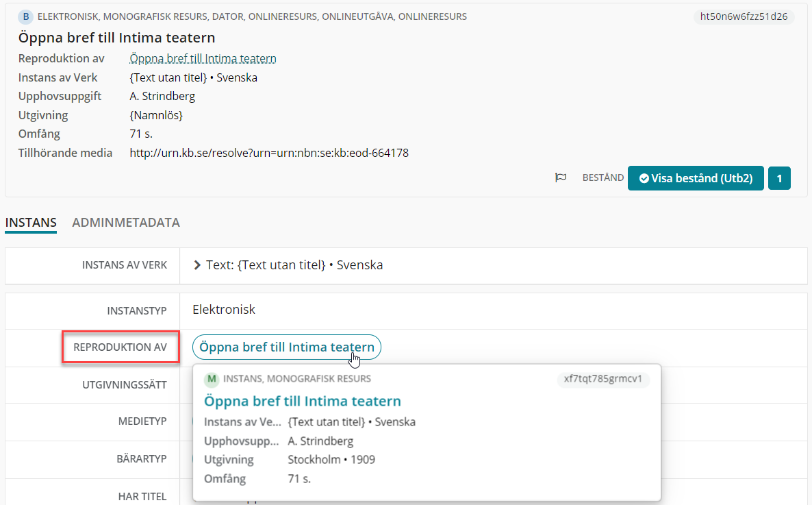Open the popup card title link
The width and height of the screenshot is (812, 505).
click(303, 401)
